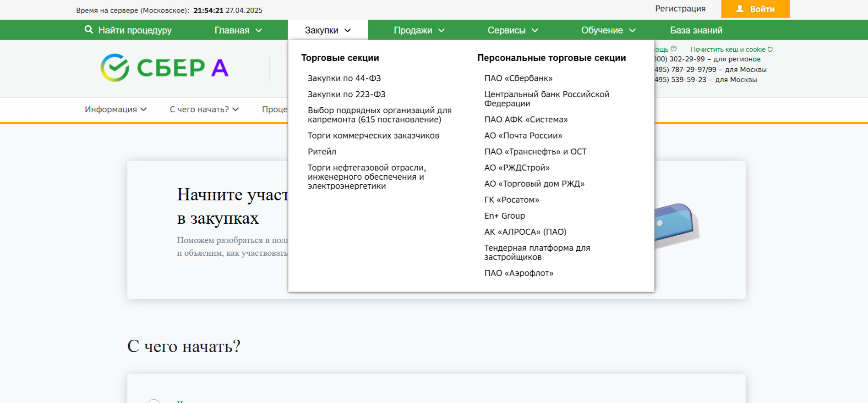868x403 pixels.
Task: Click the Персональные торговые секции heading
Action: (x=551, y=58)
